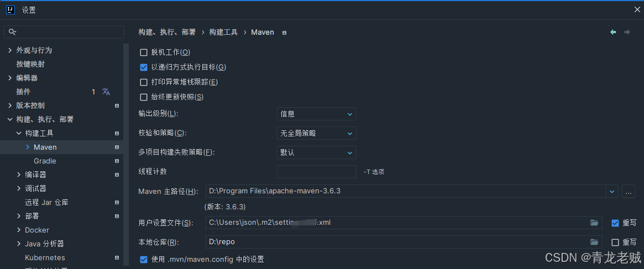
Task: Click project icon on Maven tree row
Action: click(117, 147)
